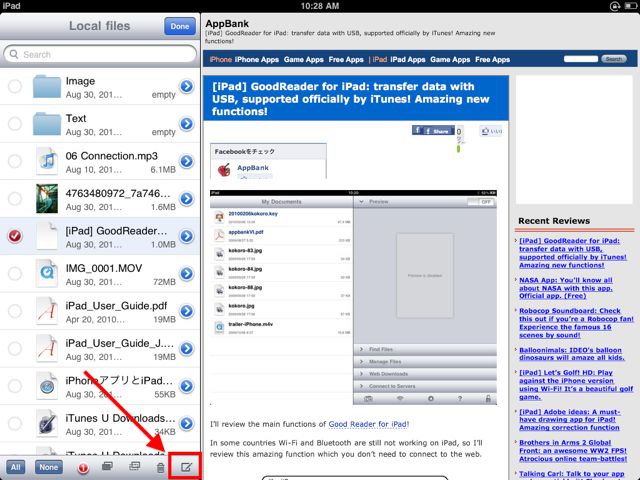Check the iTunes U Downloads file circle
Viewport: 640px width, 480px height.
tap(15, 423)
